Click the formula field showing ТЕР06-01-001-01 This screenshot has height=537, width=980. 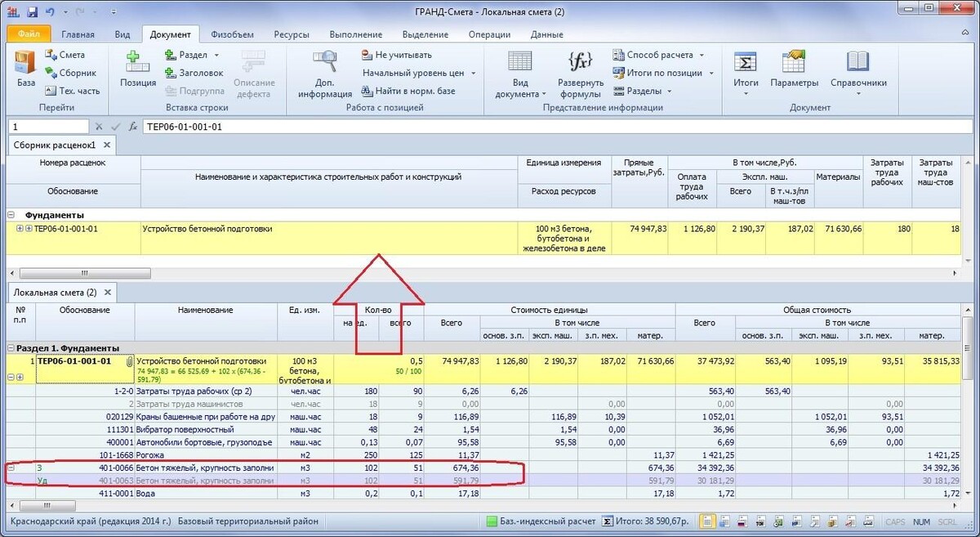558,127
